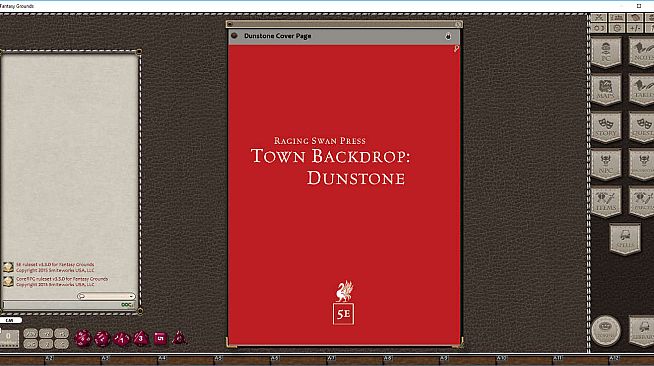Viewport: 654px width, 366px height.
Task: Open the Tables sidebar button
Action: coord(642,89)
